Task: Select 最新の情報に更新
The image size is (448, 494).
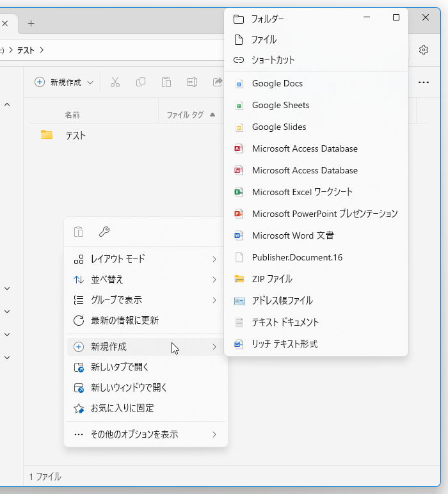Action: pyautogui.click(x=145, y=321)
